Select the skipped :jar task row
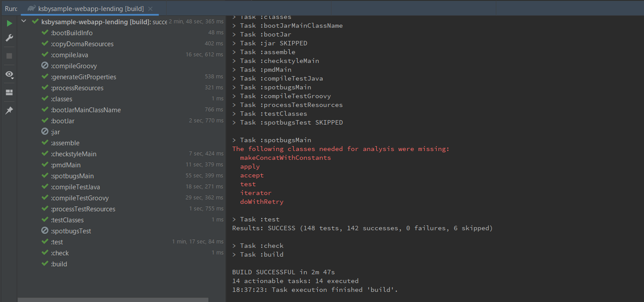Viewport: 644px width, 302px height. tap(121, 132)
